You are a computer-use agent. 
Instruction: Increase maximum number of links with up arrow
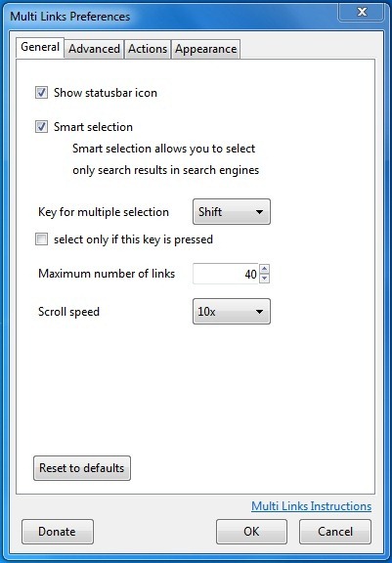coord(264,269)
